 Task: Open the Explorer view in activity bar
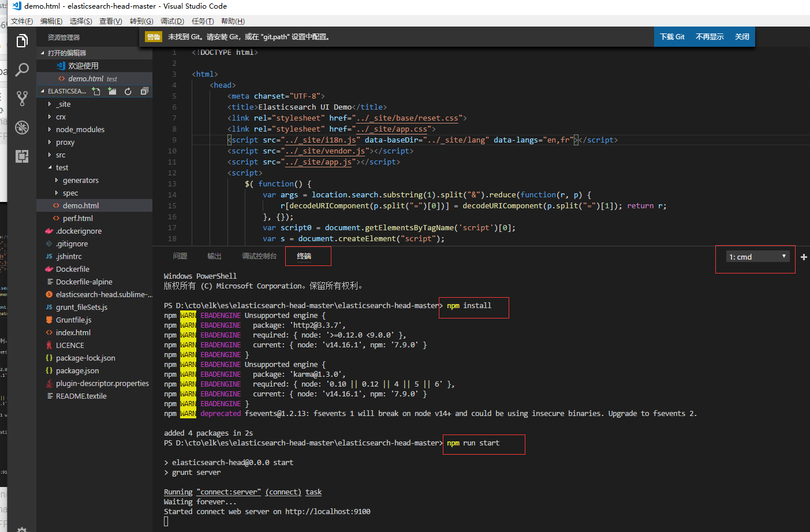tap(22, 41)
